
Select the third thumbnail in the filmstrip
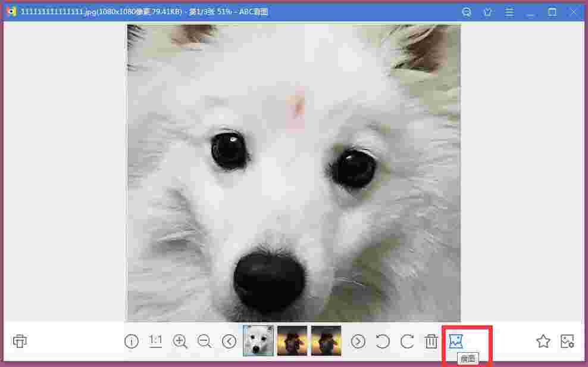(x=326, y=340)
